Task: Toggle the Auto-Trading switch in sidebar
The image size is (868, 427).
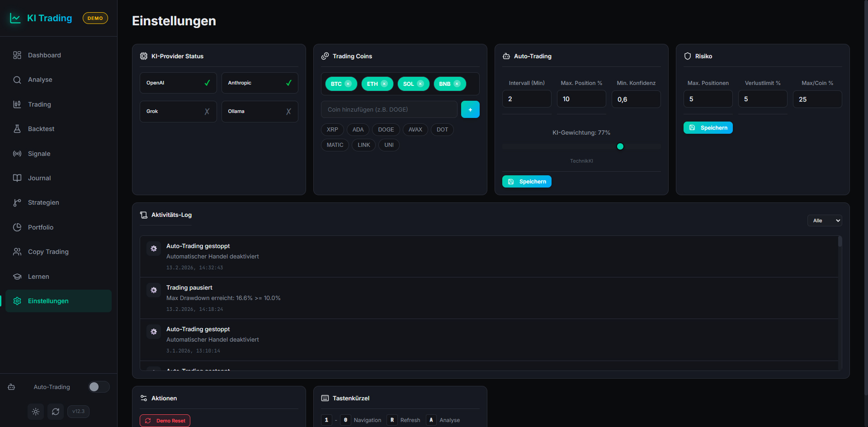Action: (x=99, y=387)
